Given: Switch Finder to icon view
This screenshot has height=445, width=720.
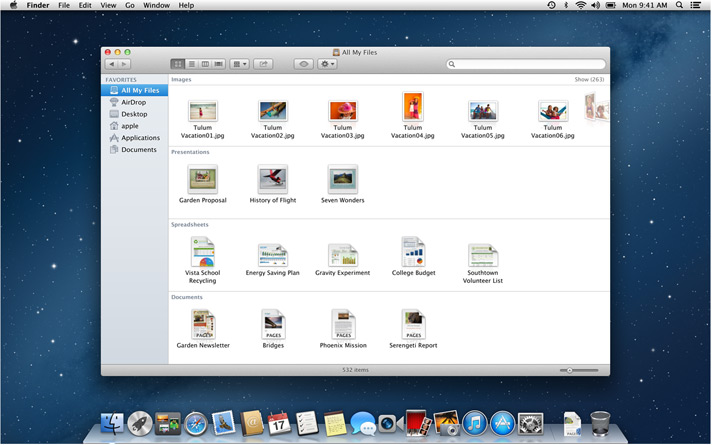Looking at the screenshot, I should (x=177, y=64).
